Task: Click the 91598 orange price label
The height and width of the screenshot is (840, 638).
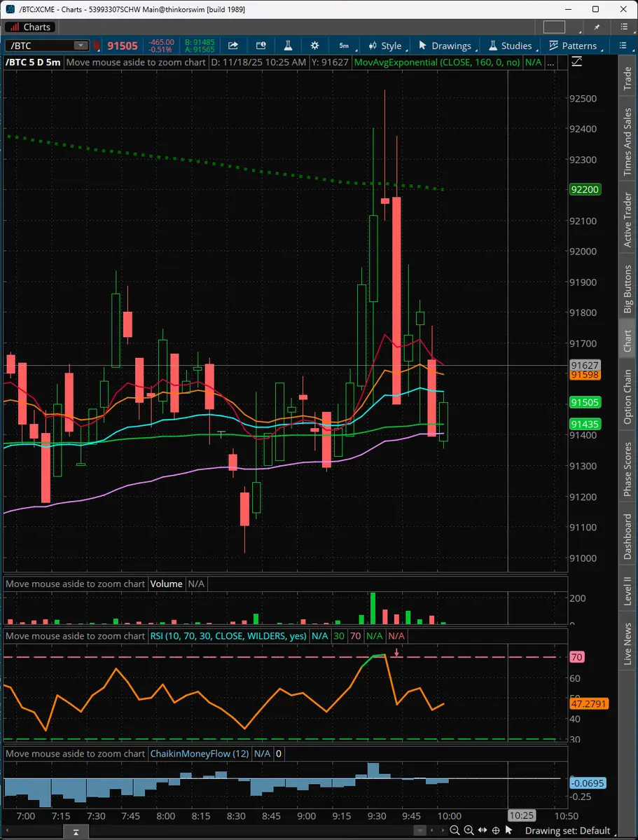Action: click(x=585, y=375)
